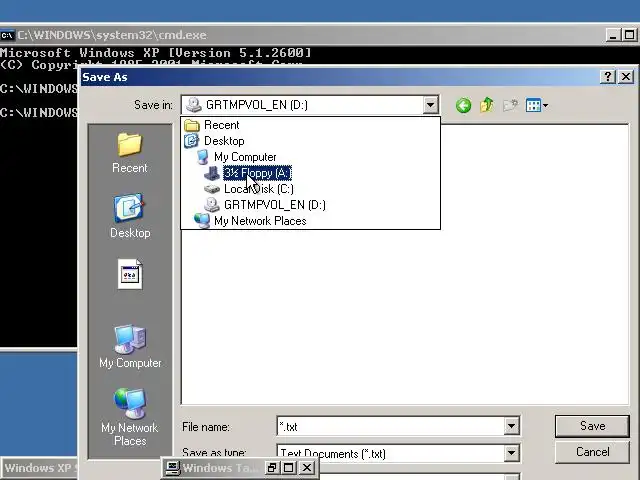
Task: Minimize the cmd.exe window
Action: click(x=613, y=35)
